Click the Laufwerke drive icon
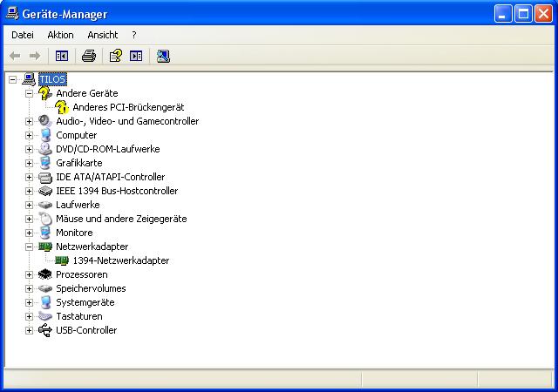The width and height of the screenshot is (558, 392). (x=45, y=205)
